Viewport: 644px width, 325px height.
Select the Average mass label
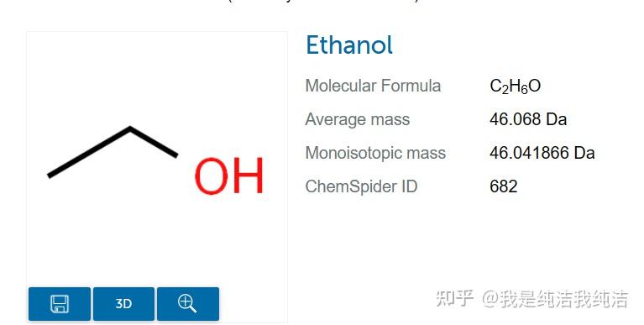pyautogui.click(x=358, y=119)
